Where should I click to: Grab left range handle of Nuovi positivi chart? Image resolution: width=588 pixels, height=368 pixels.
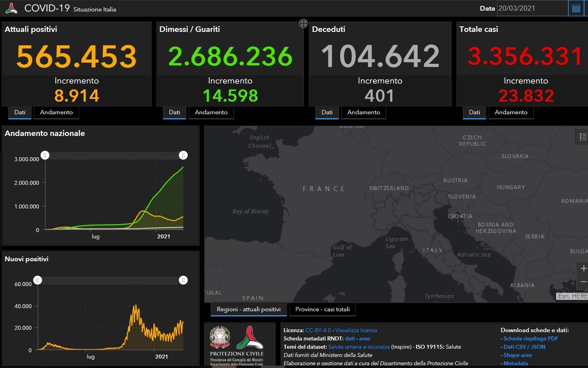coord(37,280)
